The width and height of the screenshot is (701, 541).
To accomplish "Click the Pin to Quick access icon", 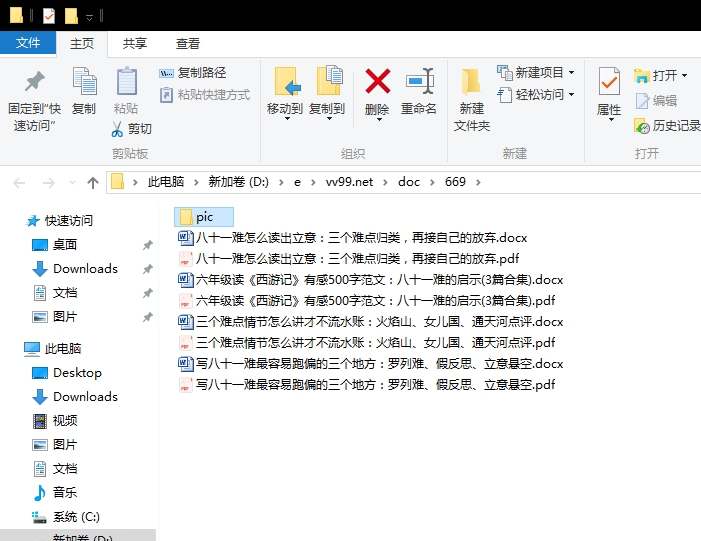I will 34,82.
